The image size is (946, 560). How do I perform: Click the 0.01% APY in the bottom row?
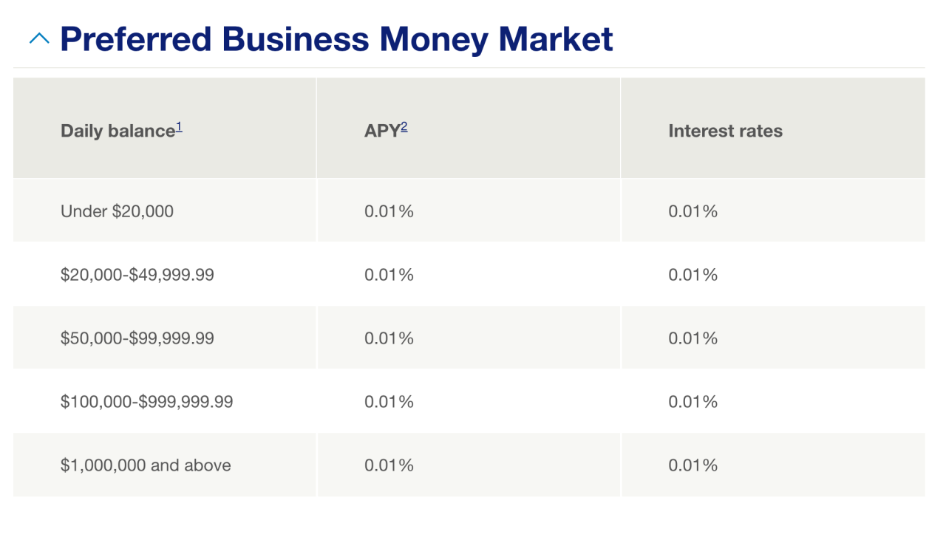click(388, 465)
